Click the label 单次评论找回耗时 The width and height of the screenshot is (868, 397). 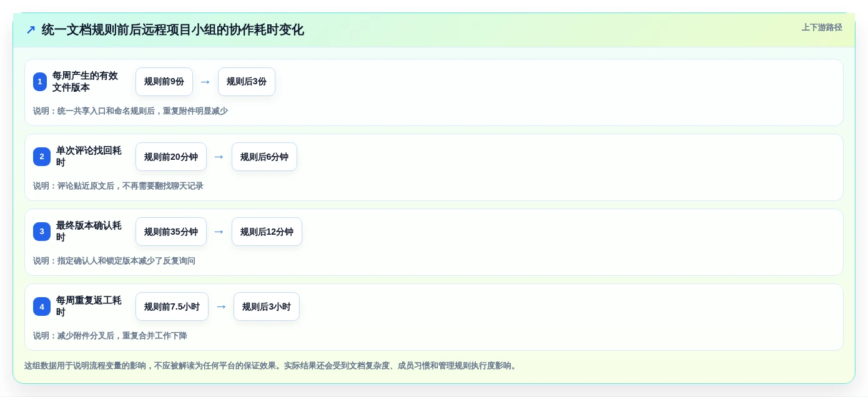(89, 157)
